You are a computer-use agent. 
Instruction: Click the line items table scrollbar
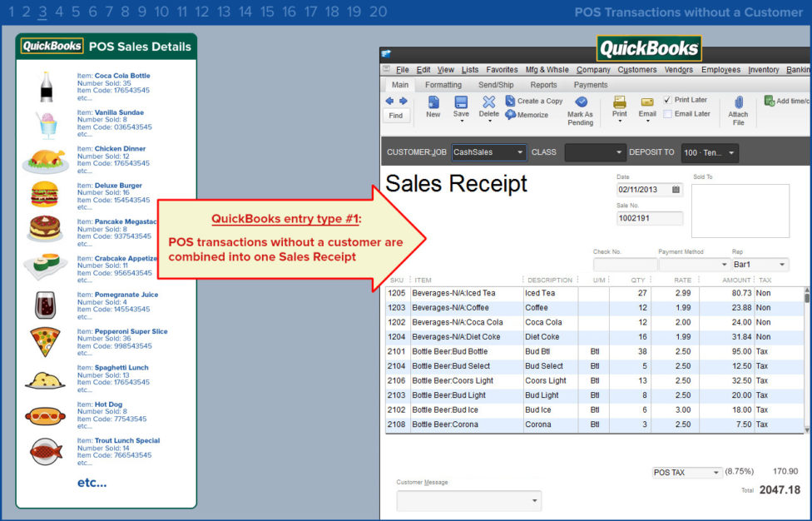point(806,360)
